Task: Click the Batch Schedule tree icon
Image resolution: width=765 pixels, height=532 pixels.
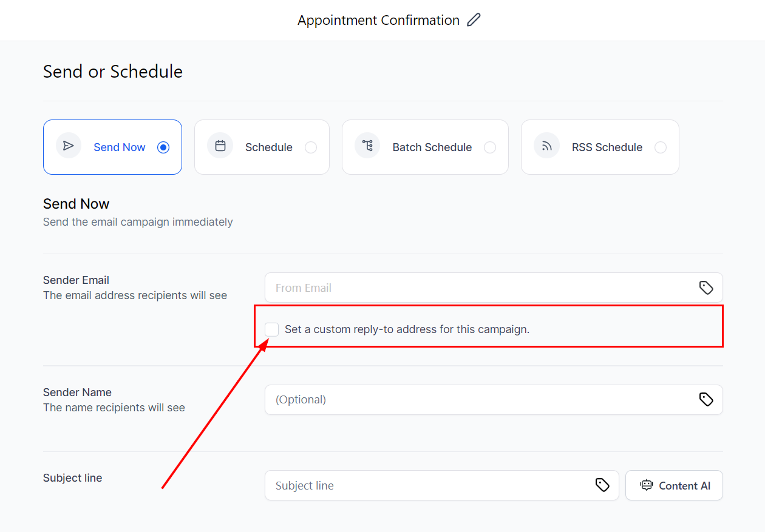Action: (x=367, y=146)
